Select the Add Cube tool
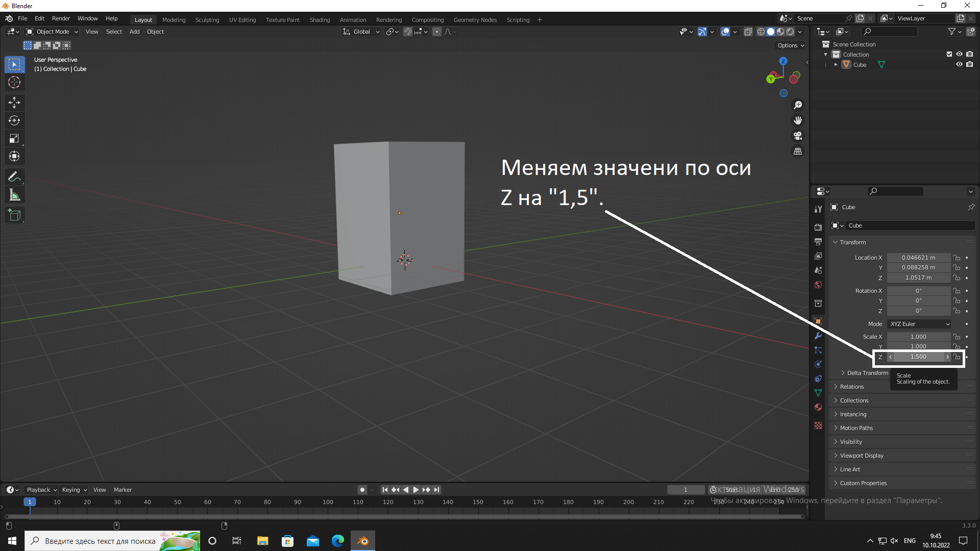The width and height of the screenshot is (980, 551). tap(14, 215)
